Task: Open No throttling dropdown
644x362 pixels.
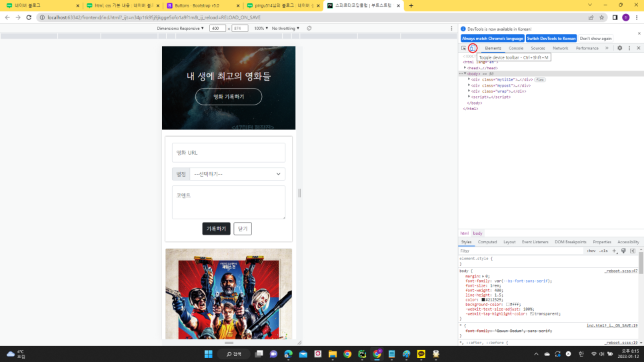Action: (285, 29)
